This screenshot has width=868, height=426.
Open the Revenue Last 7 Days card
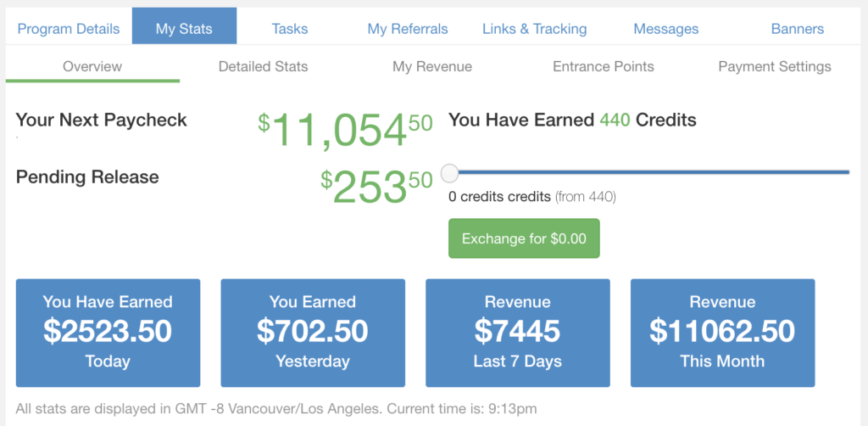[x=518, y=333]
